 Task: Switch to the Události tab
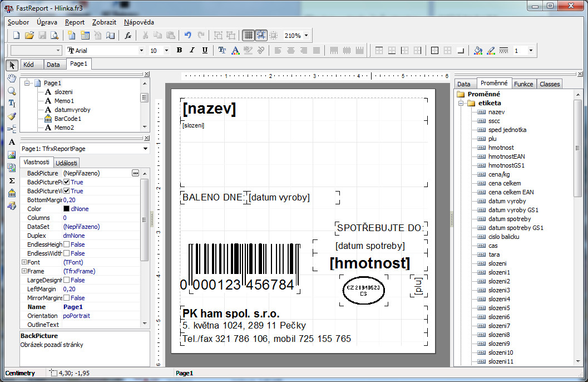66,163
